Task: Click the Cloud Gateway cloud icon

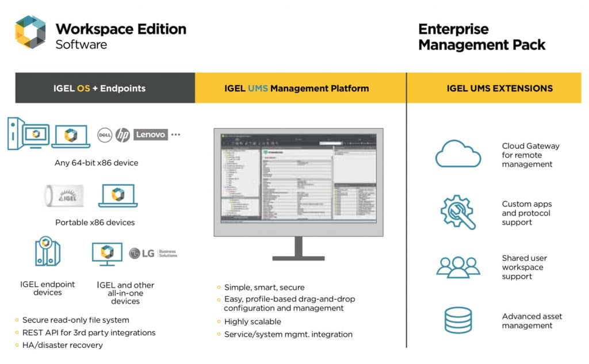Action: tap(458, 154)
